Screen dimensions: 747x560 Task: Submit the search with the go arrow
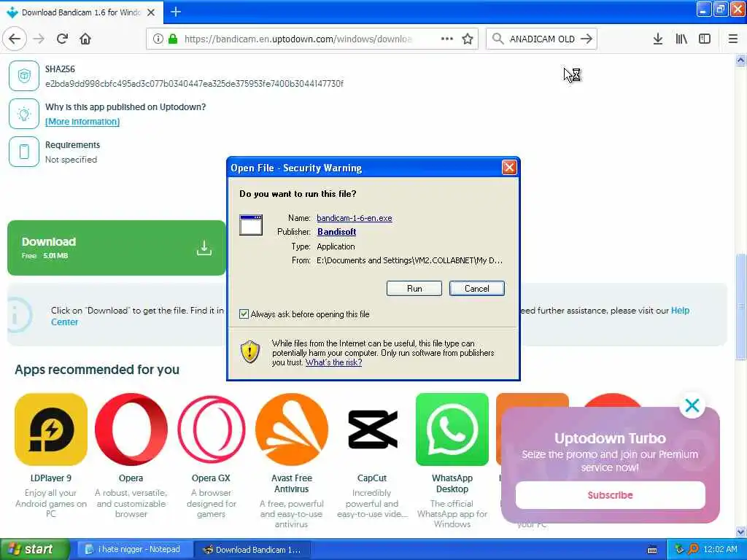[x=587, y=39]
